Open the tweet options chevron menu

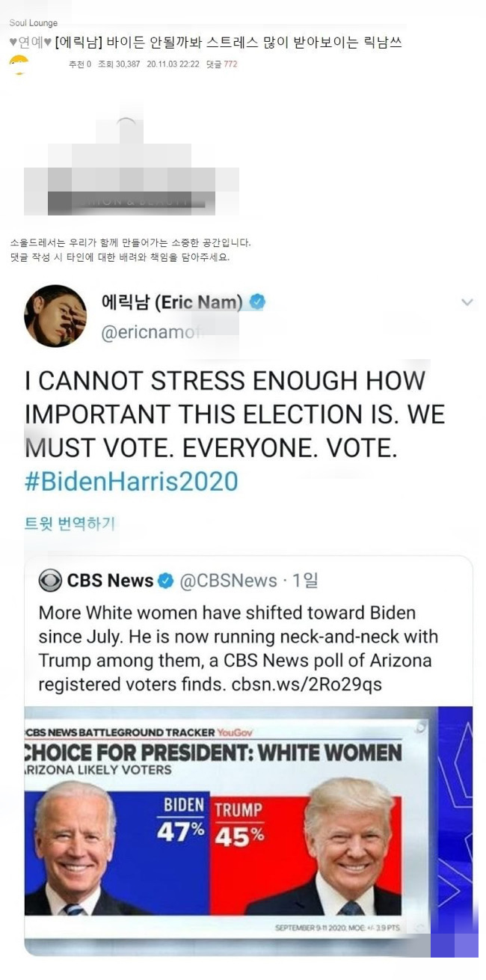(467, 302)
